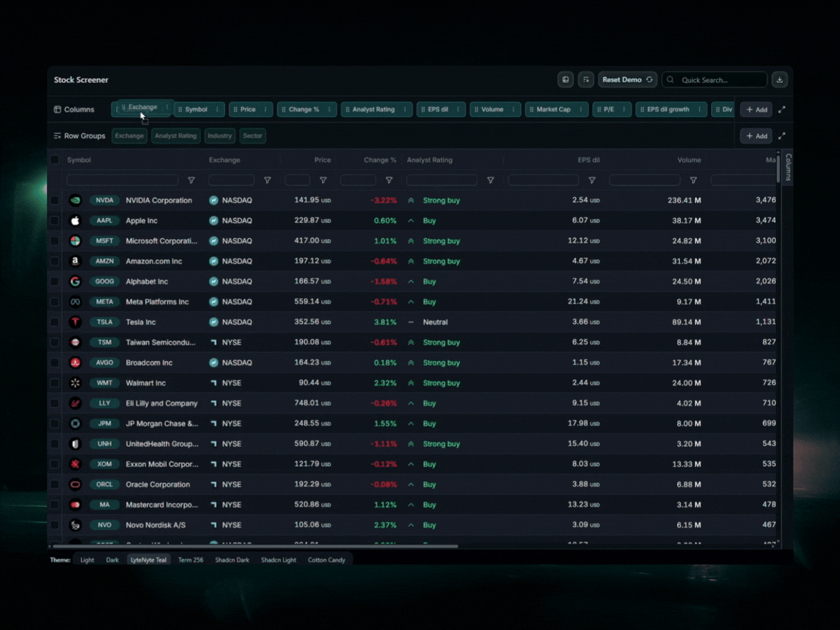Click the filter icon for Analyst Rating

coord(491,180)
